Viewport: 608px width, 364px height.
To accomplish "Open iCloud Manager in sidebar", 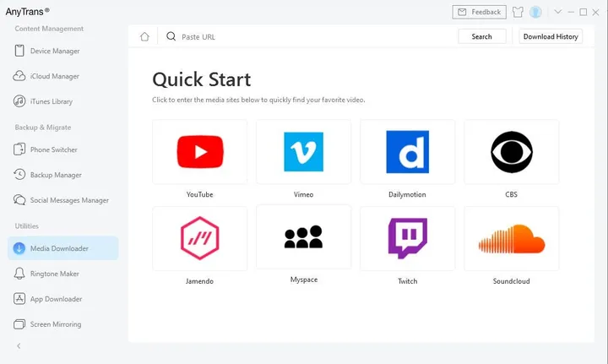I will (x=62, y=76).
